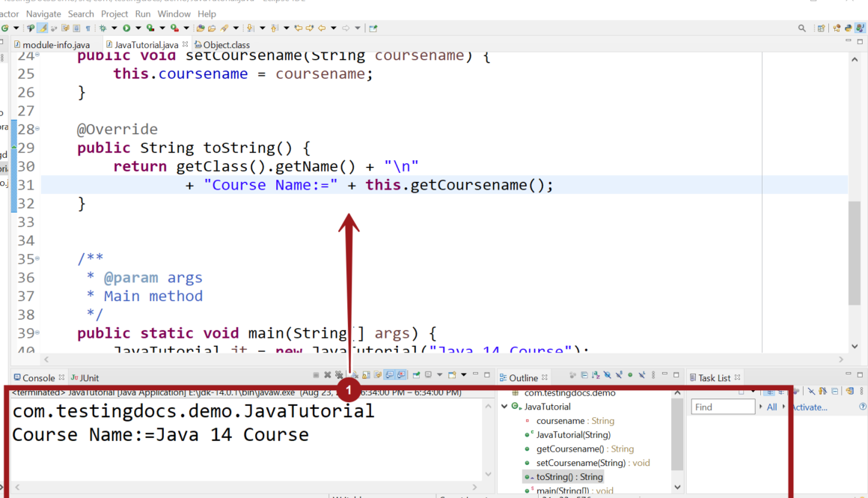Screen dimensions: 868x498
Task: Open the Window menu
Action: [174, 13]
